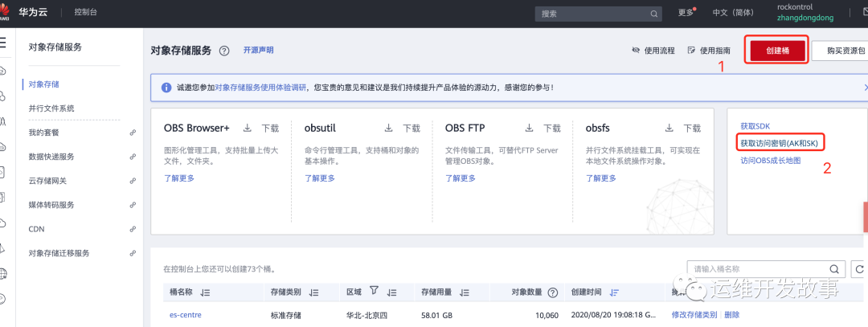Click download icon for obsfs
The image size is (868, 327).
coord(669,129)
